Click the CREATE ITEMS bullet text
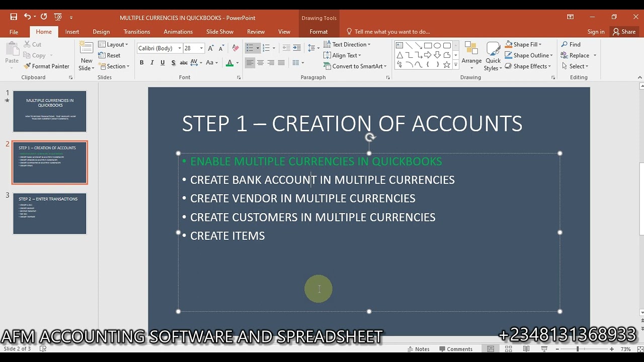 pos(227,236)
